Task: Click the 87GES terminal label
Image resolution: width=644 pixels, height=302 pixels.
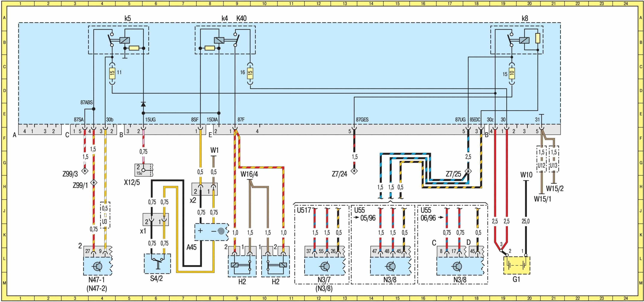Action: click(362, 120)
